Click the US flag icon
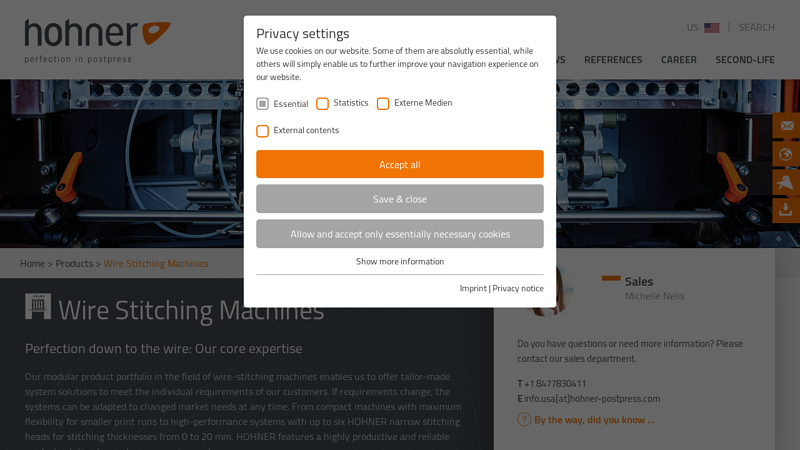 (x=712, y=28)
